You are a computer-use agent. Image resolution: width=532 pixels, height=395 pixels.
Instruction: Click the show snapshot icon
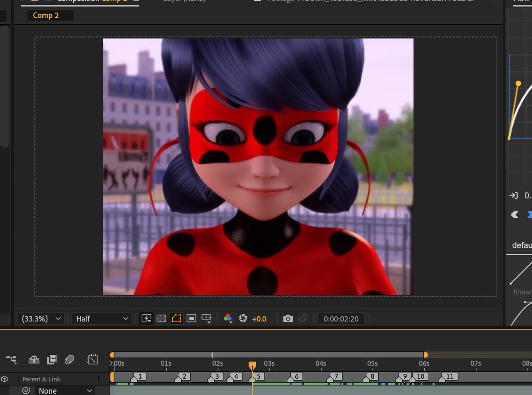point(304,318)
